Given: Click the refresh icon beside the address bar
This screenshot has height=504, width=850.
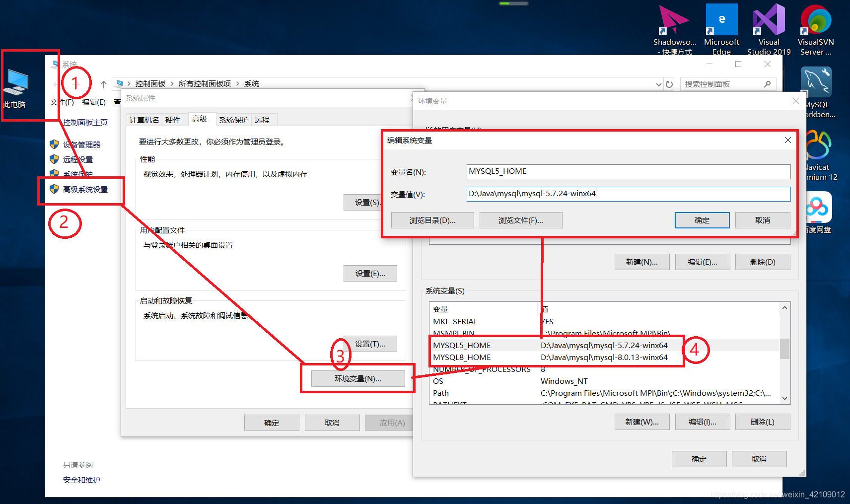Looking at the screenshot, I should 669,84.
